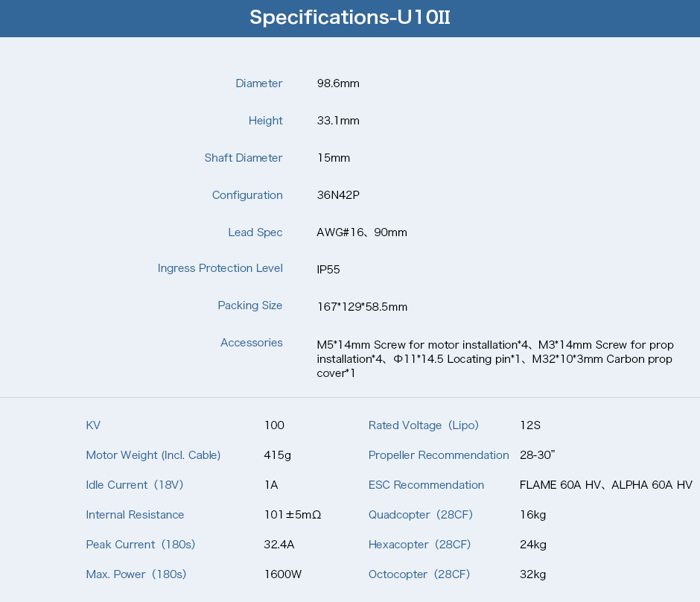Click the Shaft Diameter label
Viewport: 700px width, 602px height.
(244, 158)
